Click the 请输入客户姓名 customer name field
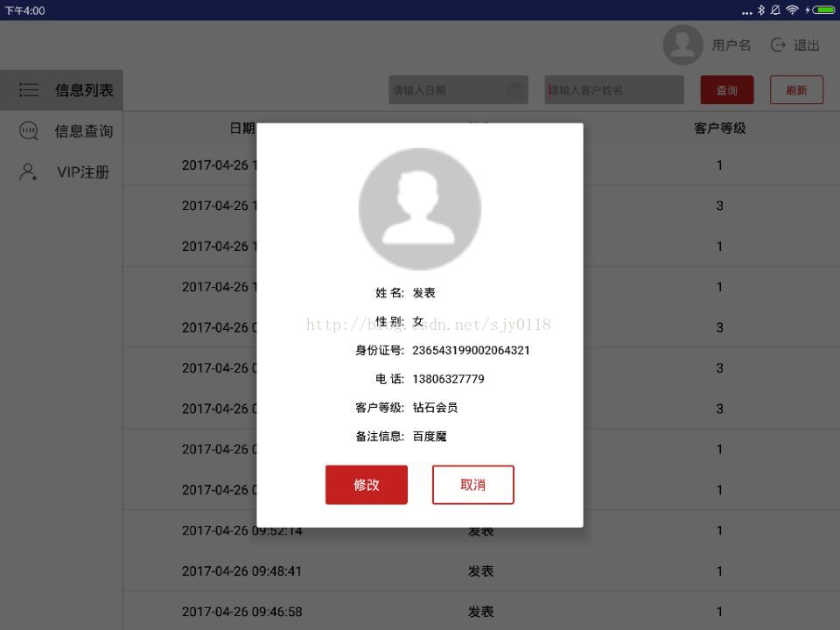 (614, 90)
